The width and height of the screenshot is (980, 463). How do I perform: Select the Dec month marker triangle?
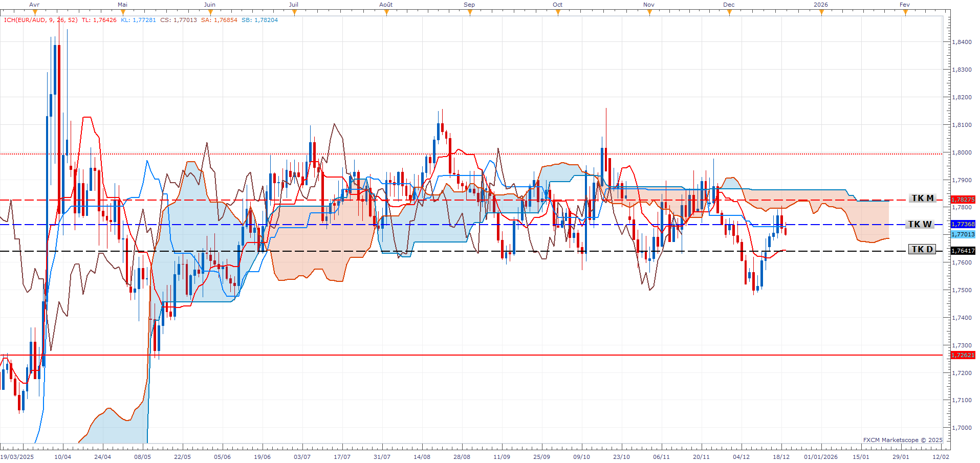coord(729,13)
